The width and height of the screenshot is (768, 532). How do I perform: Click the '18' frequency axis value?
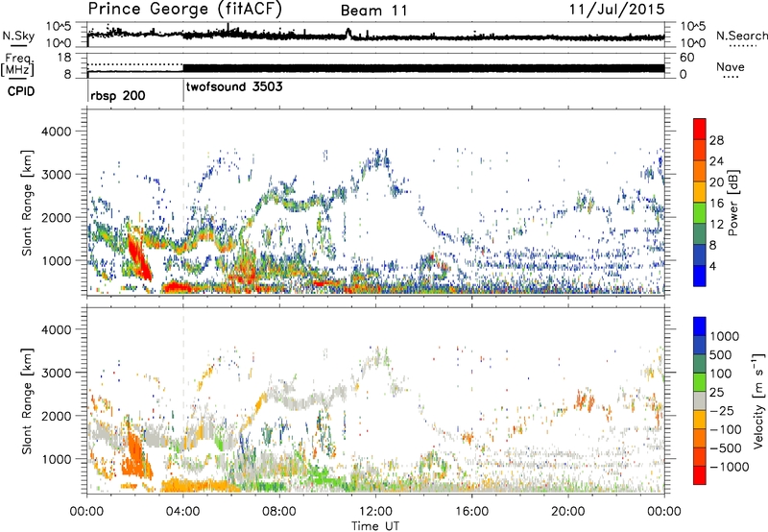click(64, 58)
